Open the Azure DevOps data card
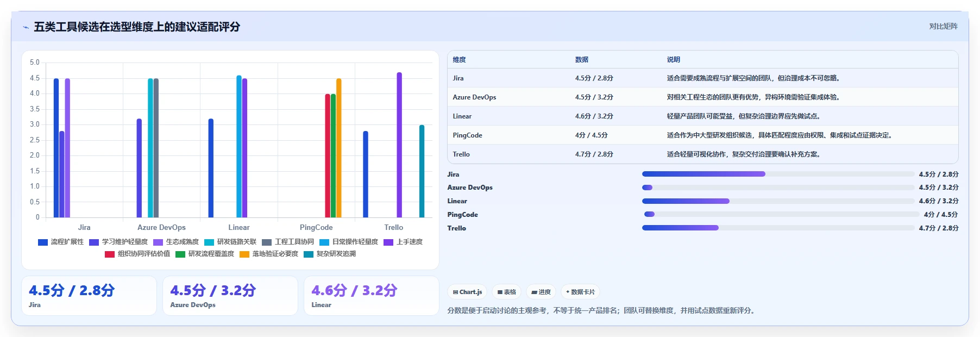Viewport: 980px width, 337px height. [230, 296]
